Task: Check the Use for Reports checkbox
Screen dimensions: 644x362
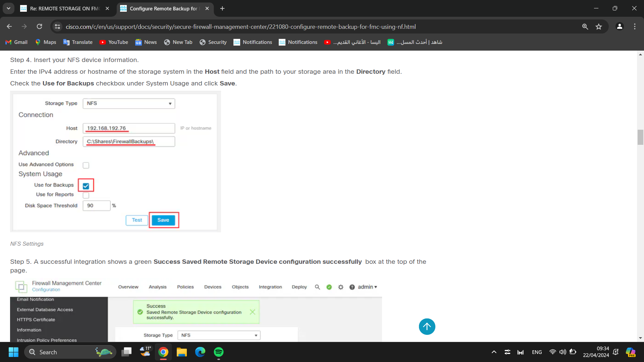Action: tap(86, 195)
